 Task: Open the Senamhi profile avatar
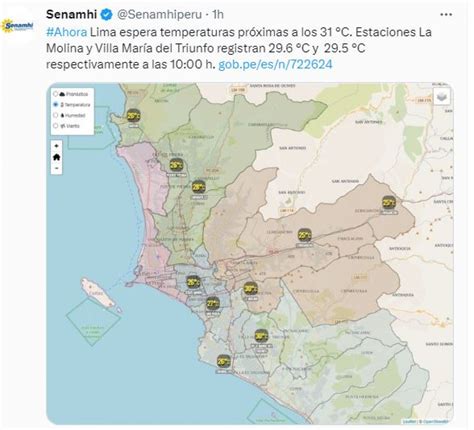[18, 26]
